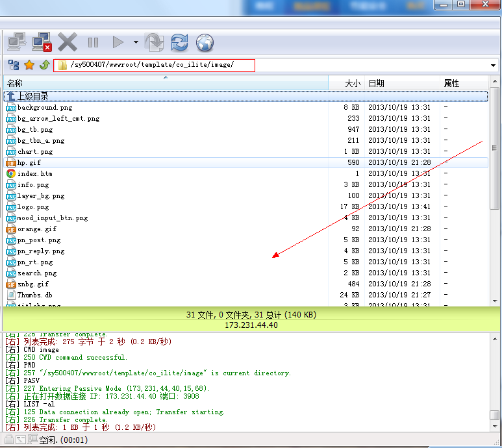Click the Play transfer icon
The width and height of the screenshot is (502, 448).
tap(118, 42)
